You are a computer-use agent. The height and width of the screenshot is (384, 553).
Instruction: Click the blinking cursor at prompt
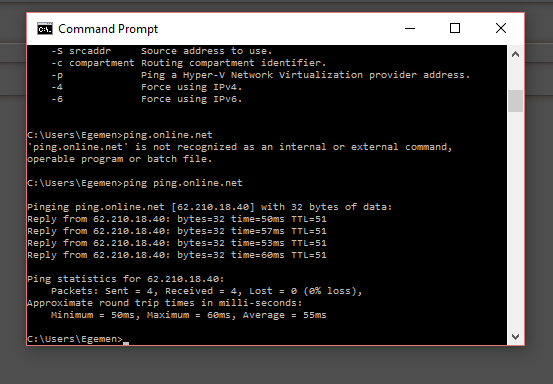(126, 343)
